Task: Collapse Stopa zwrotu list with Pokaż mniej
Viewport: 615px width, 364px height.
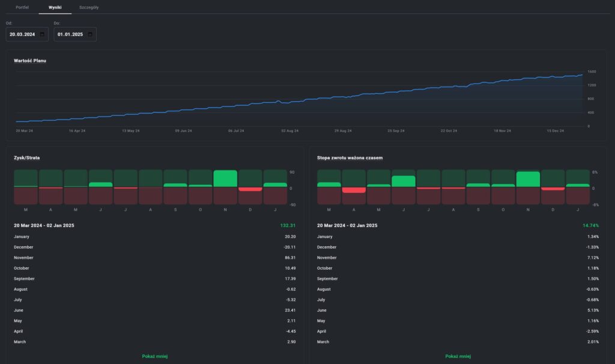Action: coord(458,356)
